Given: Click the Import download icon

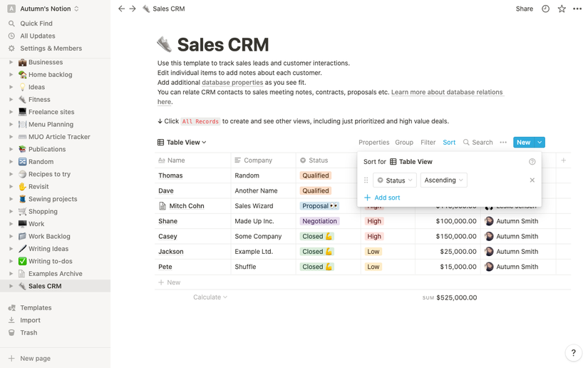Looking at the screenshot, I should 11,320.
